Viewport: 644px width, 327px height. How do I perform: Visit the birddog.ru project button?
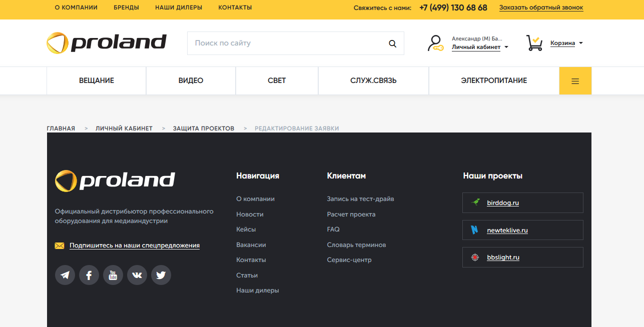point(522,203)
